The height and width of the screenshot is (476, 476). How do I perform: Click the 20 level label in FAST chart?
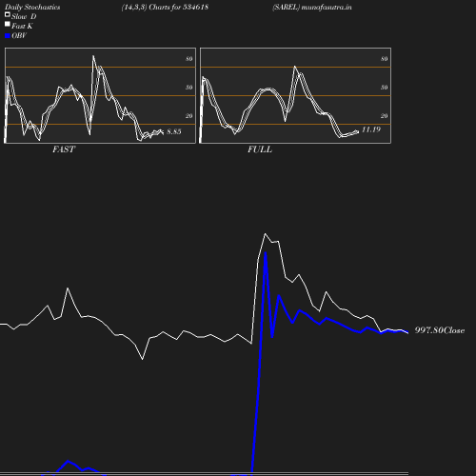pos(189,116)
